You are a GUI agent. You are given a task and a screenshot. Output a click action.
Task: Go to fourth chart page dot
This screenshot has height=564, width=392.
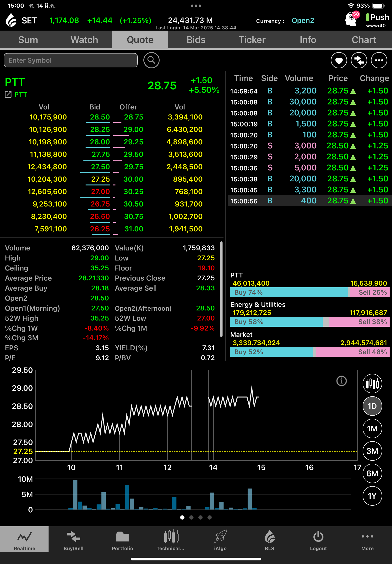210,517
